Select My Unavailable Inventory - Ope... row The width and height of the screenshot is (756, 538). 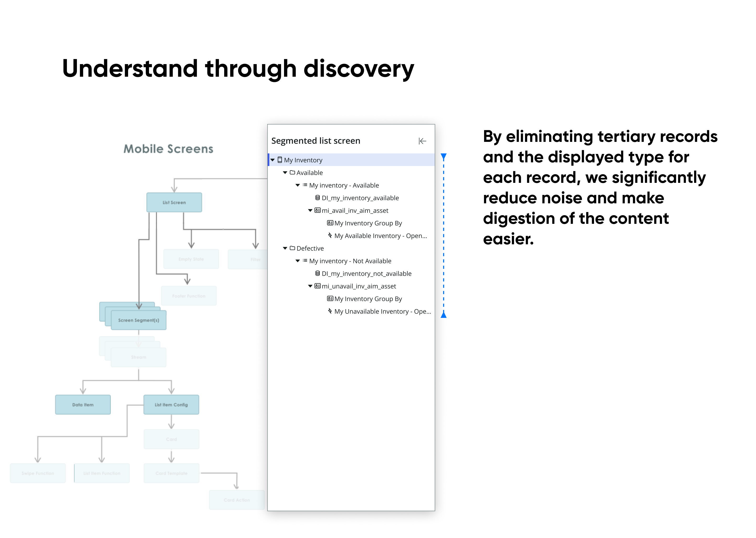(383, 311)
